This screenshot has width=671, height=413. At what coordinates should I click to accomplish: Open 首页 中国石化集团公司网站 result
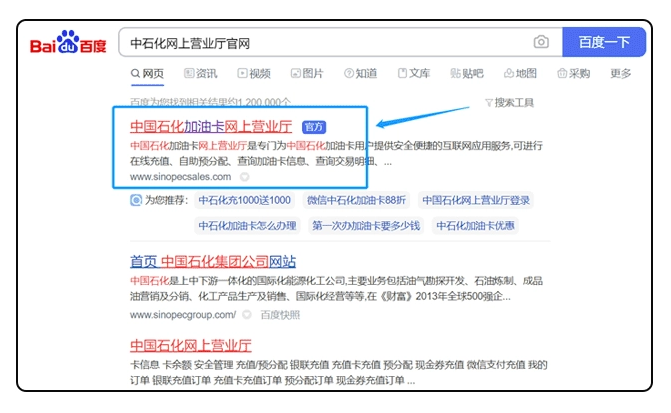pyautogui.click(x=213, y=261)
